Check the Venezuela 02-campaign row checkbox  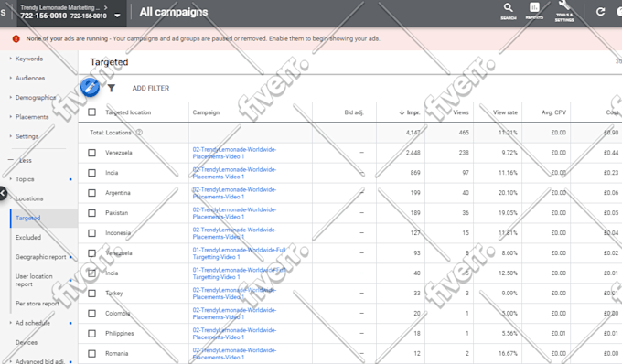click(92, 153)
